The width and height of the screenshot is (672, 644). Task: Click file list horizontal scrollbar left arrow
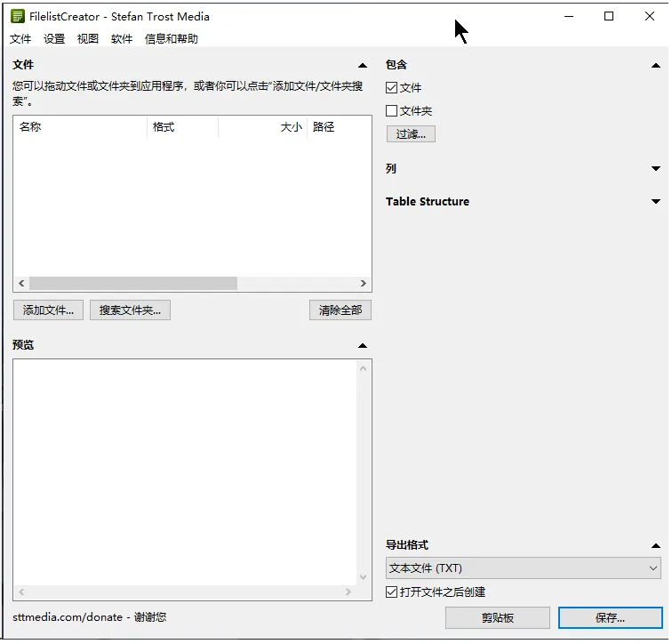click(21, 284)
